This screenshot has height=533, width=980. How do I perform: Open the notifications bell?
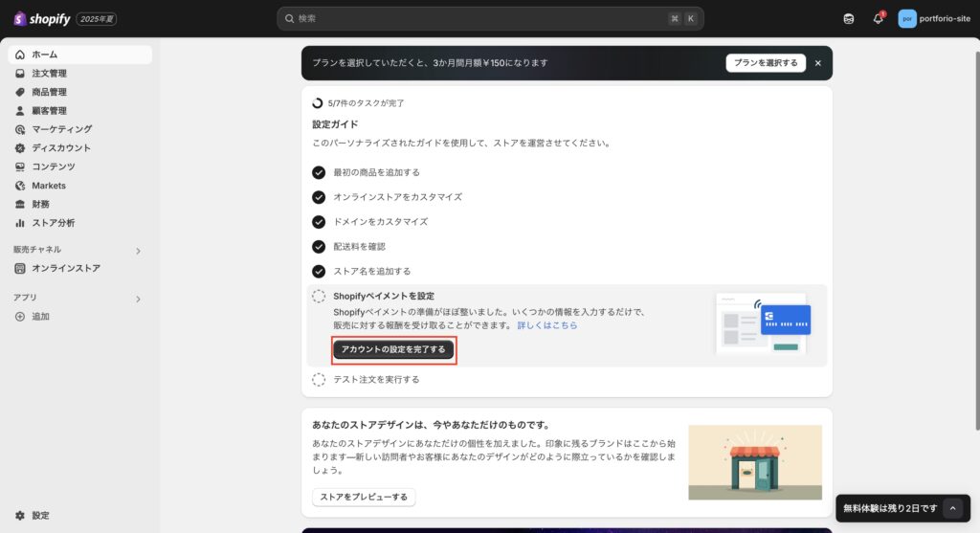coord(878,18)
